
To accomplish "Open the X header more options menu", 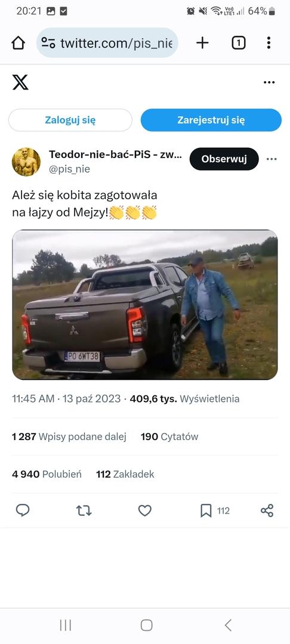I will [269, 82].
